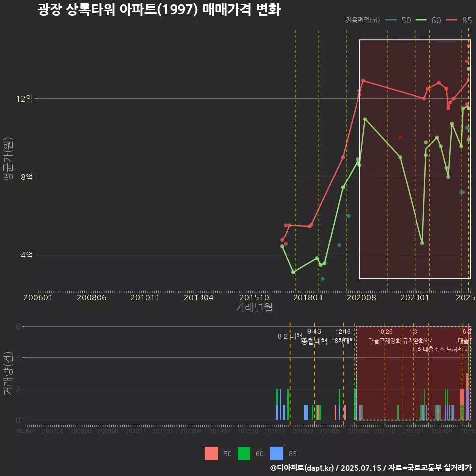476x476 pixels.
Task: Click 202301 on the price chart x-axis
Action: pos(415,297)
